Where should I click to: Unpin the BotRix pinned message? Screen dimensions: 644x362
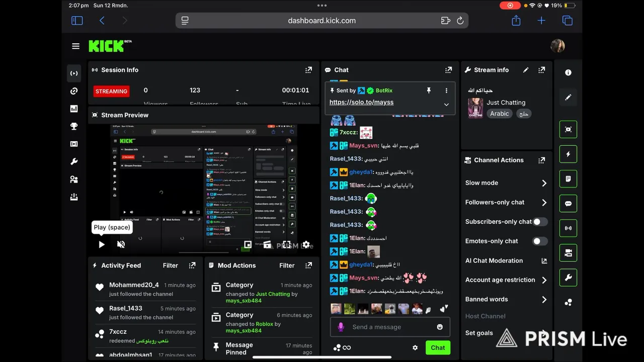[x=429, y=90]
